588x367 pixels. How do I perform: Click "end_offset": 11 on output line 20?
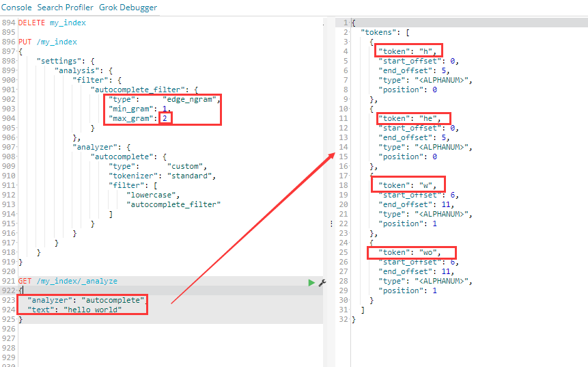tap(417, 204)
